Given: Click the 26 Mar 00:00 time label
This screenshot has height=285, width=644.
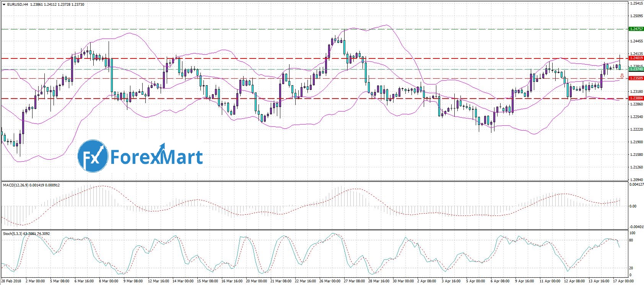Looking at the screenshot, I should click(330, 281).
